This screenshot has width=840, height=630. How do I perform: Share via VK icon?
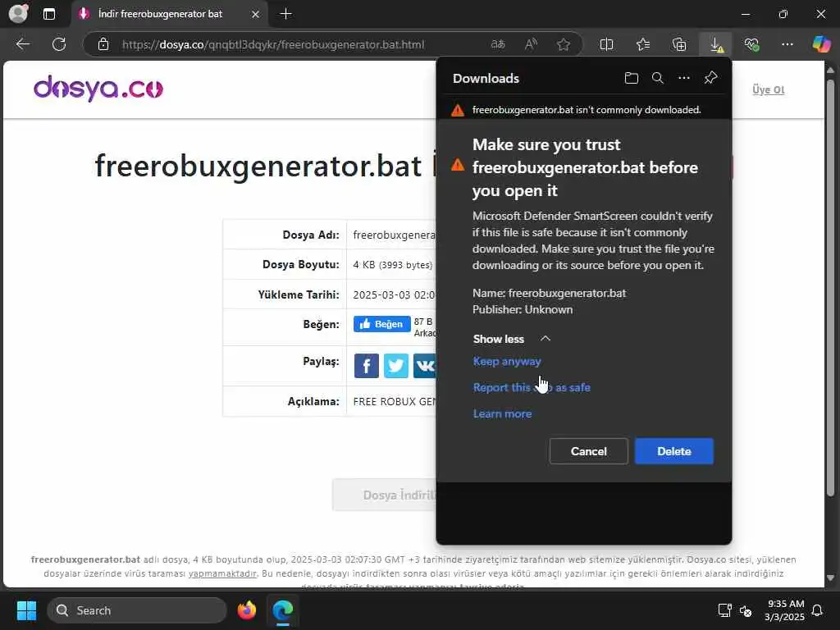pyautogui.click(x=425, y=366)
